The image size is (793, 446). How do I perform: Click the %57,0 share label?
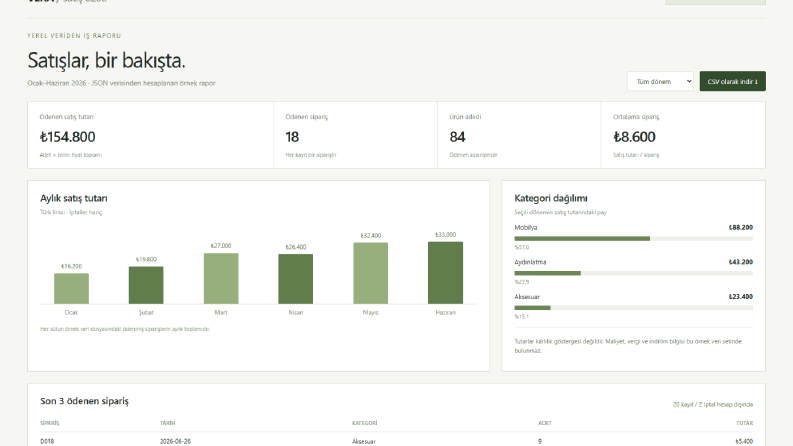pos(521,247)
